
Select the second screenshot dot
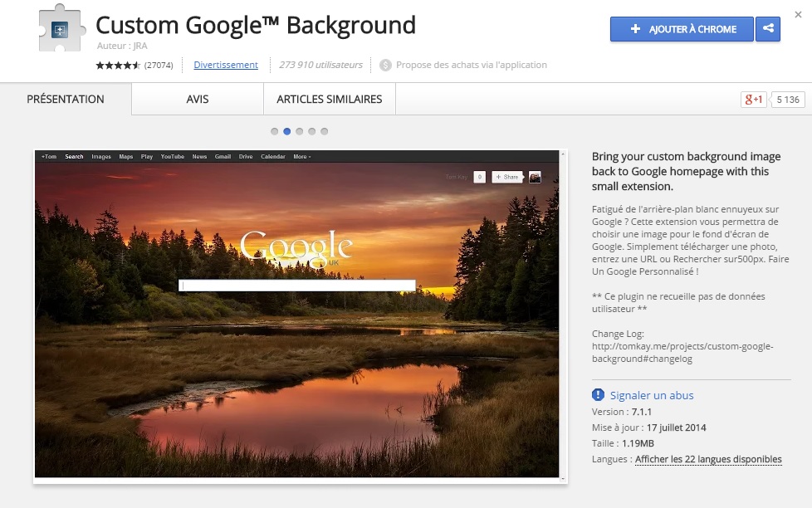coord(287,131)
